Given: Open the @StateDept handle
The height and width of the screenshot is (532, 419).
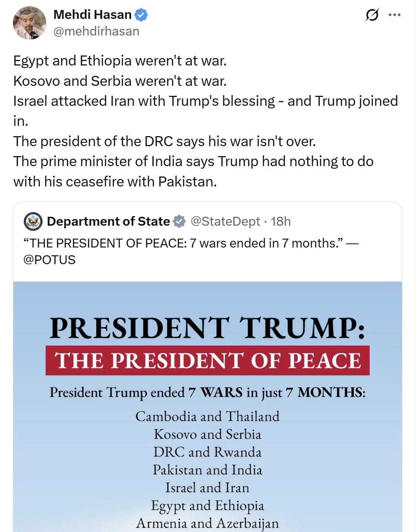Looking at the screenshot, I should (225, 221).
